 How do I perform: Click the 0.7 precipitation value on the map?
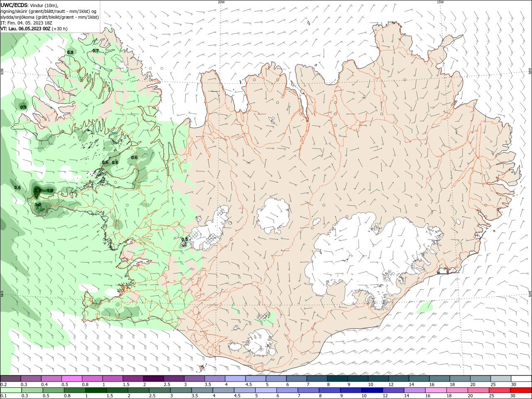pos(96,51)
